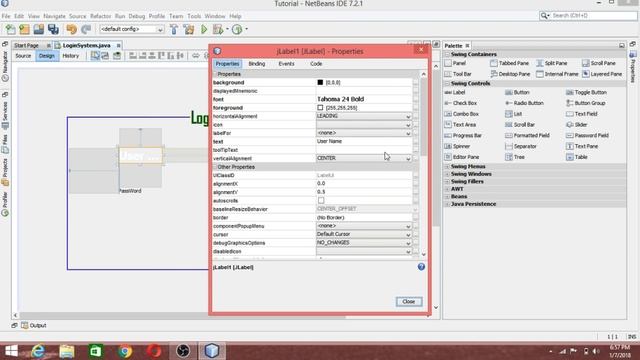
Task: Click the text property value field
Action: 364,142
